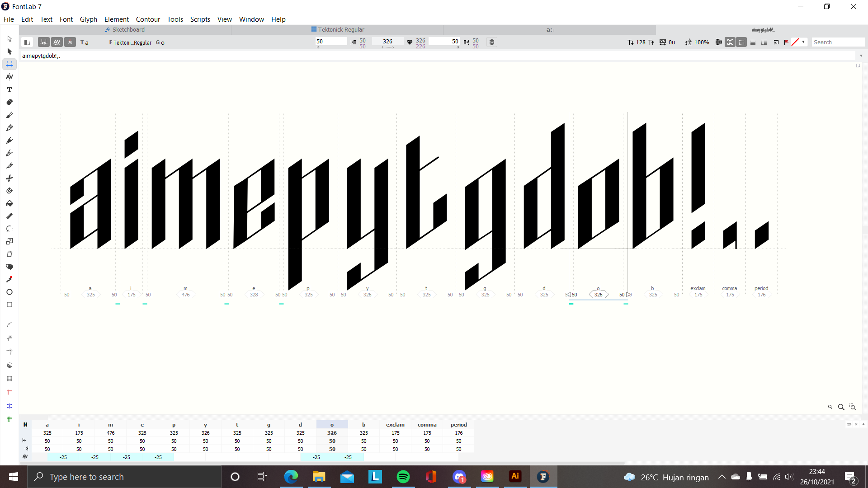This screenshot has width=868, height=488.
Task: Click the advance width field showing 326
Action: [387, 41]
